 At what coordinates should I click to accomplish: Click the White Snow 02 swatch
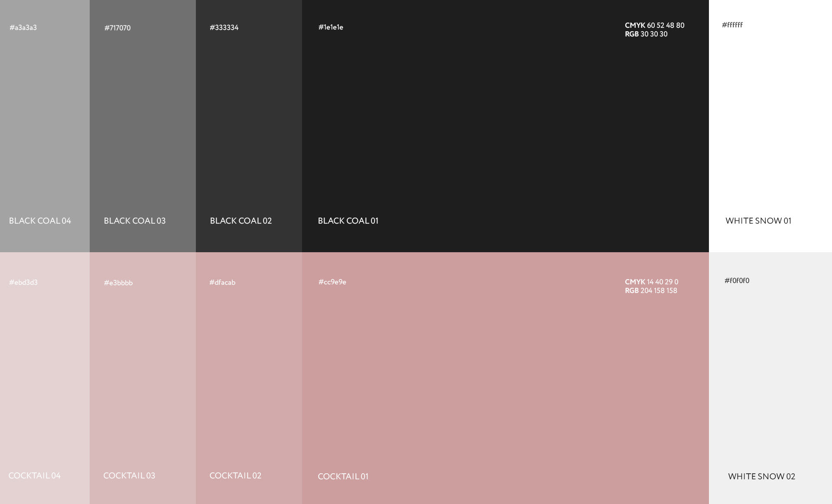(770, 378)
